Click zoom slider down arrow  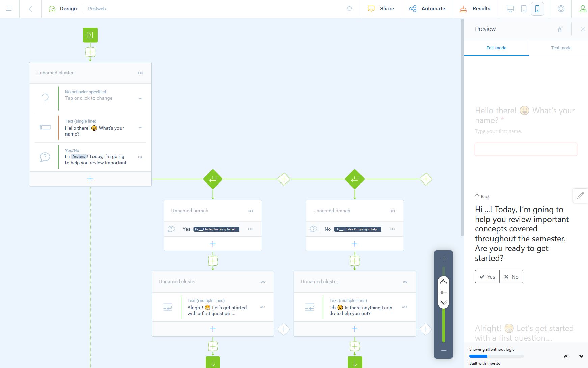tap(444, 303)
